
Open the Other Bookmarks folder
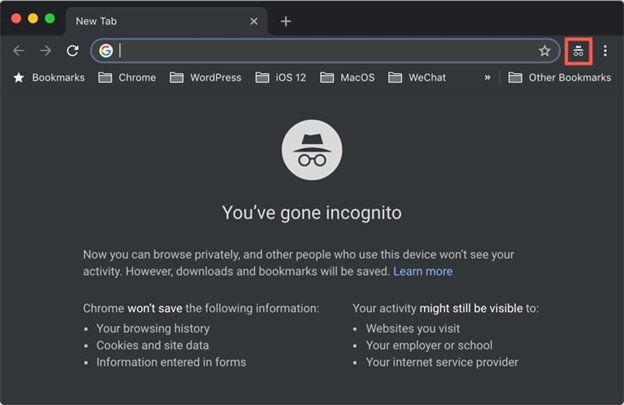[560, 78]
